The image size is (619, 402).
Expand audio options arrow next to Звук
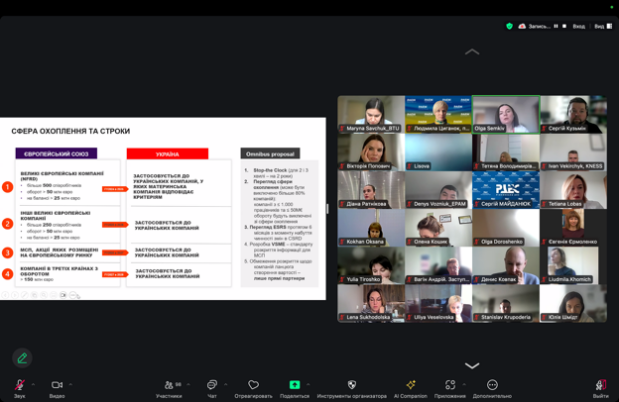(33, 384)
